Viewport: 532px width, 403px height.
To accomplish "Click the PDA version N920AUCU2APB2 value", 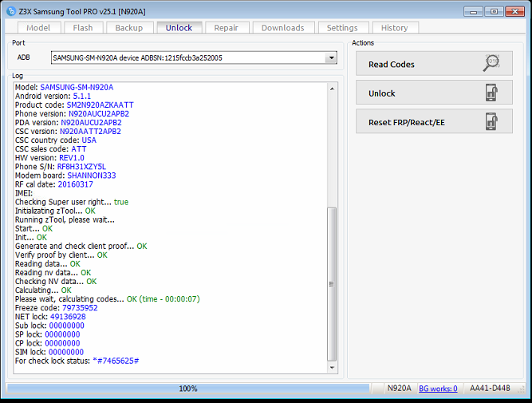I will click(91, 123).
